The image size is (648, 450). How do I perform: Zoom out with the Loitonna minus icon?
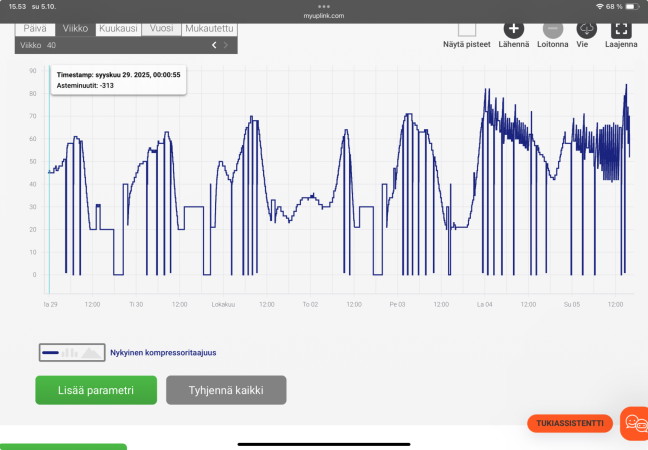pos(553,29)
